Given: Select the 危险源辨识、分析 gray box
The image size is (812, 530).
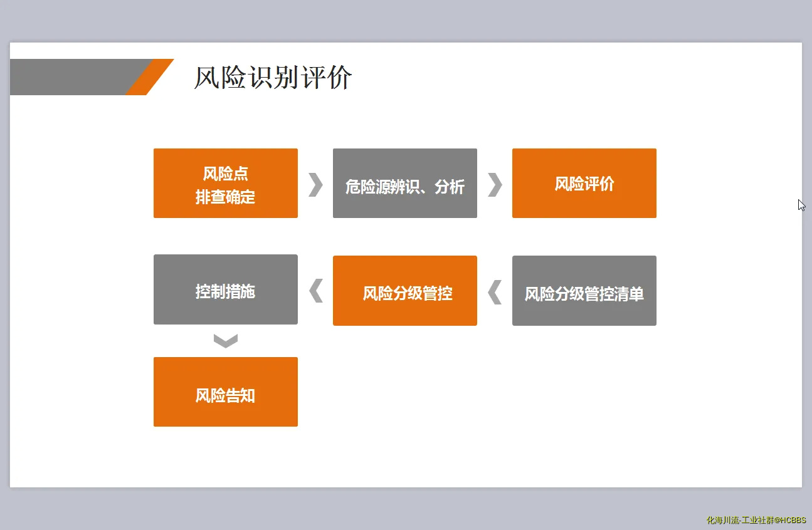Looking at the screenshot, I should click(x=405, y=183).
